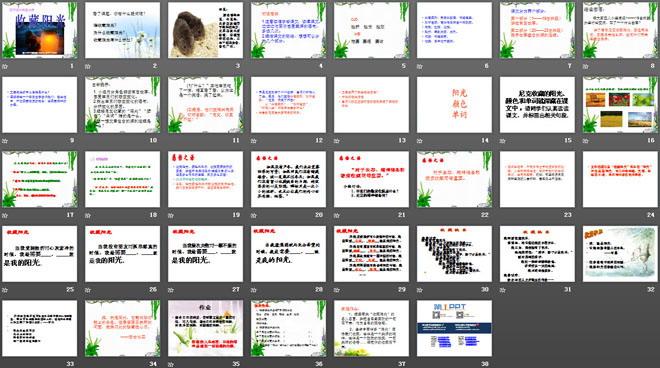Click the animation star under slide 29

pos(336,290)
